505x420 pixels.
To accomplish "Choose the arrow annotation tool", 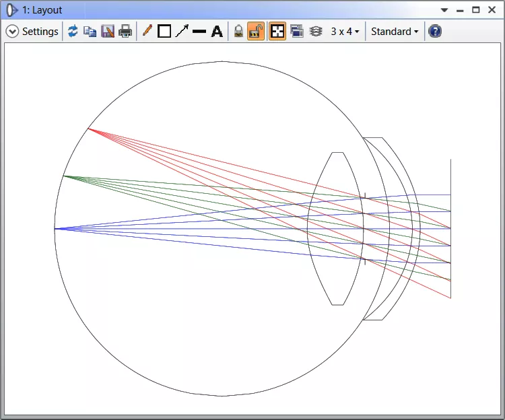I will [x=182, y=32].
